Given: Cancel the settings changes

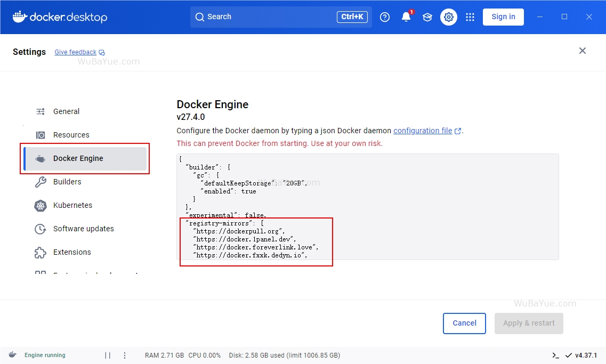Looking at the screenshot, I should 464,323.
